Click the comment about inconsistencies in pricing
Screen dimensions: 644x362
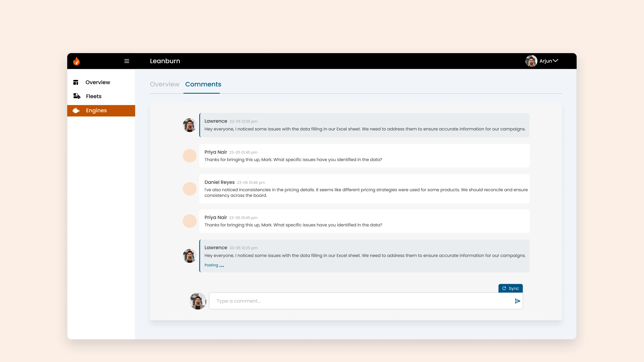pos(364,189)
